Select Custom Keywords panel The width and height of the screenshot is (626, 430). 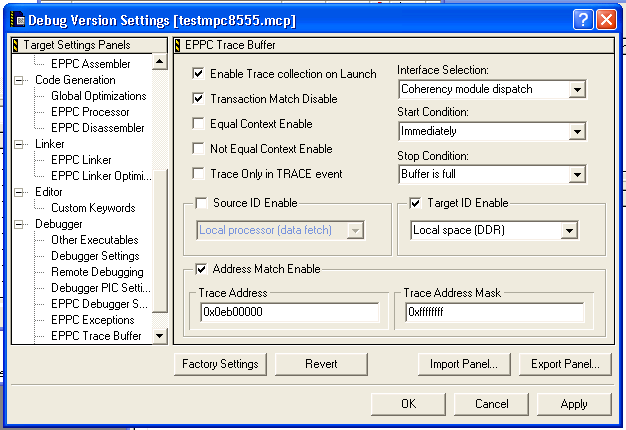click(x=93, y=208)
